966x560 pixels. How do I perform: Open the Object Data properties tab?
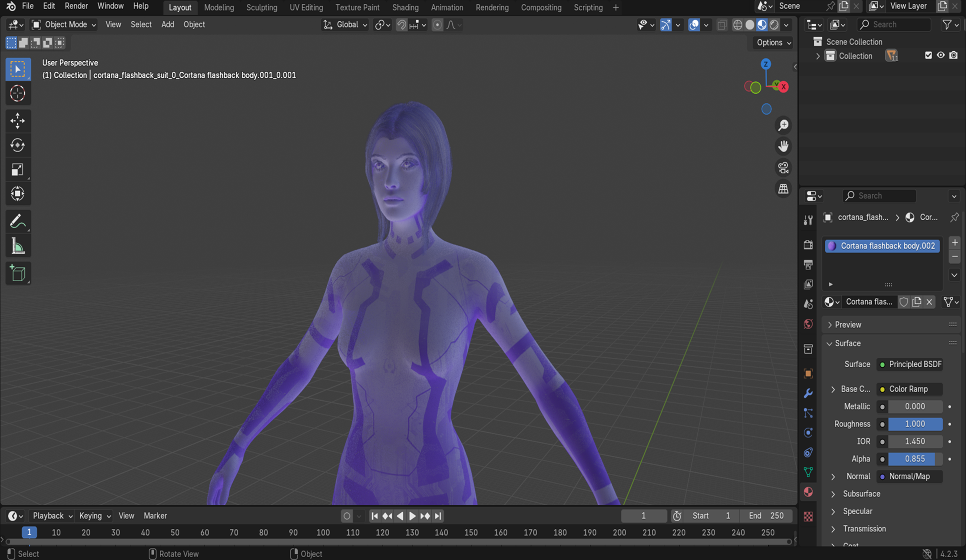(x=808, y=472)
